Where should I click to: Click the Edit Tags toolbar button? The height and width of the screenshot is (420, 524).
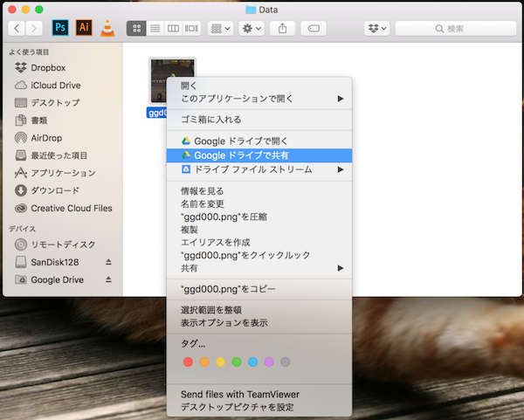[x=314, y=29]
